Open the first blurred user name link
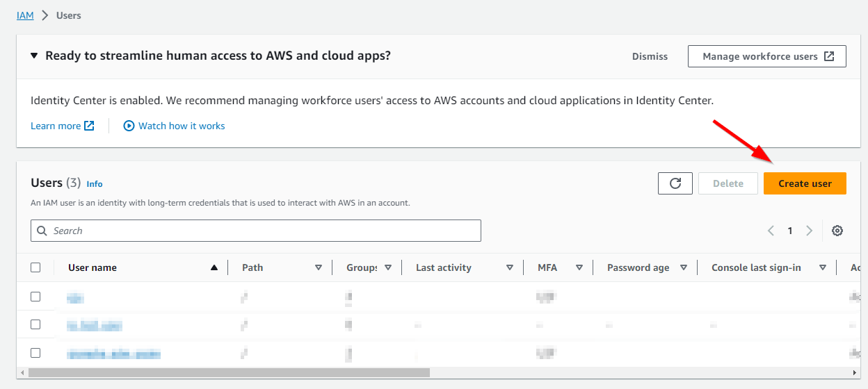 tap(75, 298)
